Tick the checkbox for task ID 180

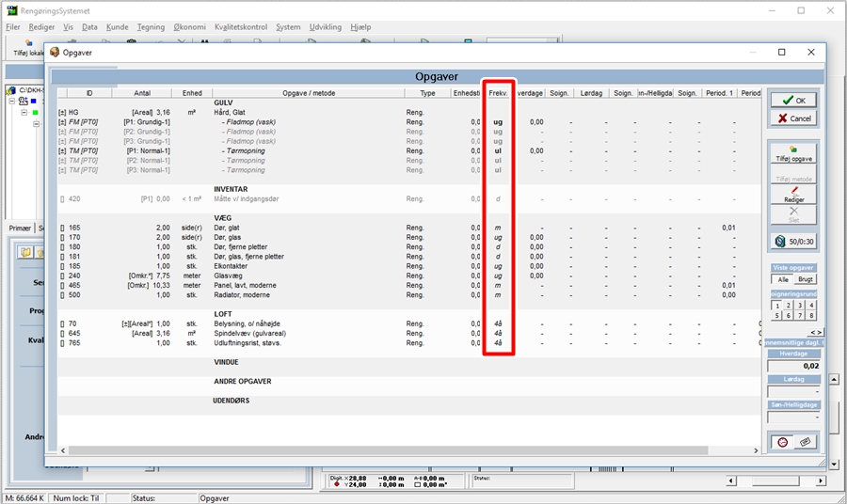[x=62, y=247]
